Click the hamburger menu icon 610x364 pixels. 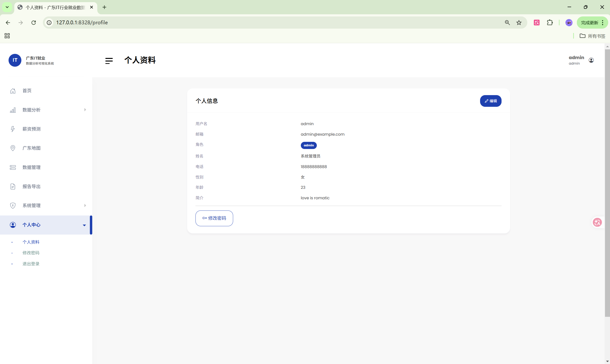[x=109, y=61]
